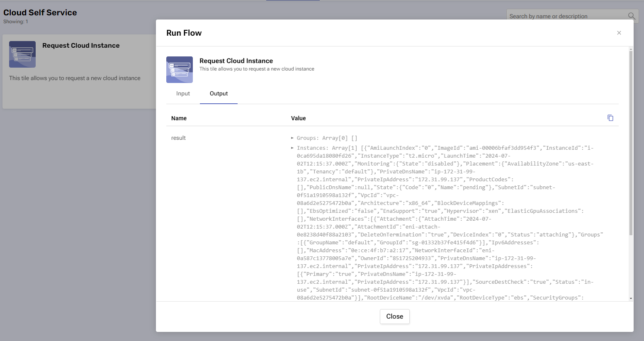
Task: Click the Name column header
Action: (x=179, y=118)
